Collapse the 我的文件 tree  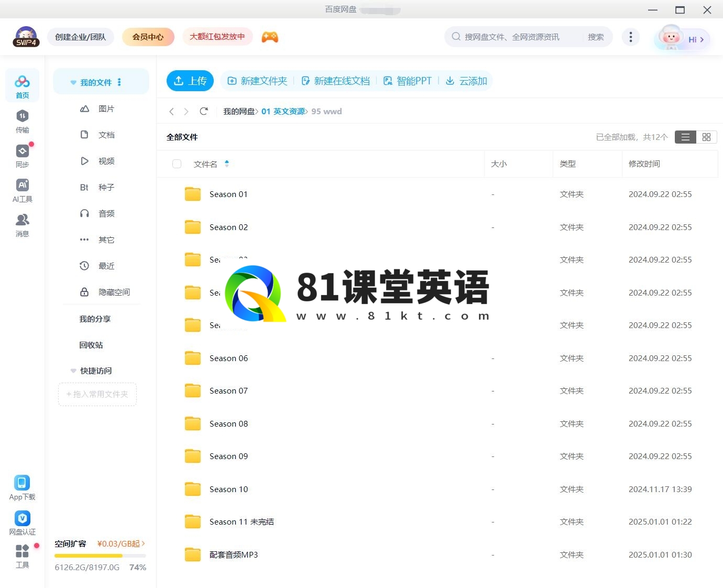[x=73, y=82]
